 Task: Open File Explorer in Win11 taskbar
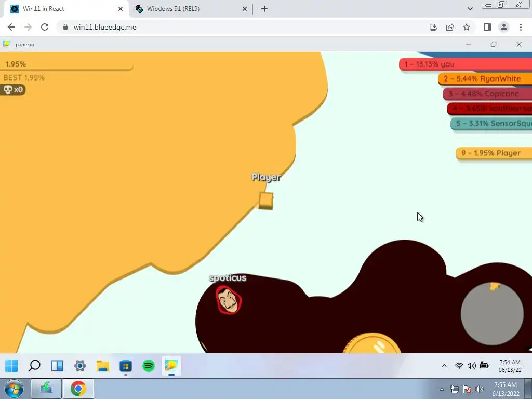[x=103, y=366]
